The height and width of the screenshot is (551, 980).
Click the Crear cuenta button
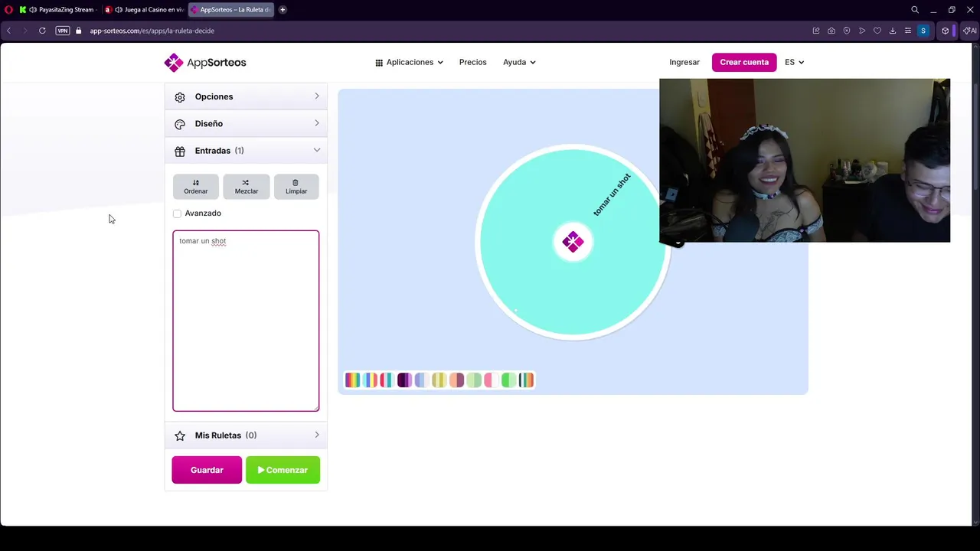coord(744,62)
